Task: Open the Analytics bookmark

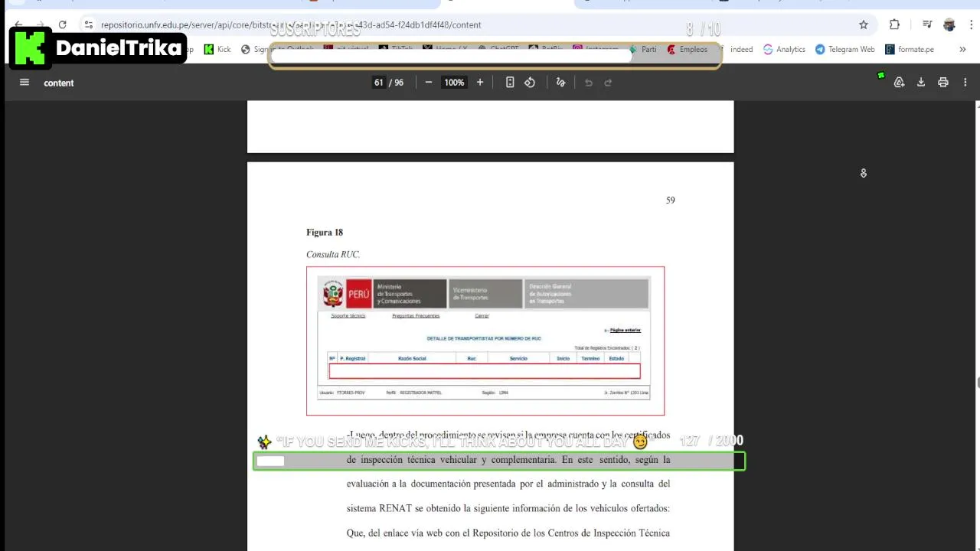Action: click(x=784, y=49)
